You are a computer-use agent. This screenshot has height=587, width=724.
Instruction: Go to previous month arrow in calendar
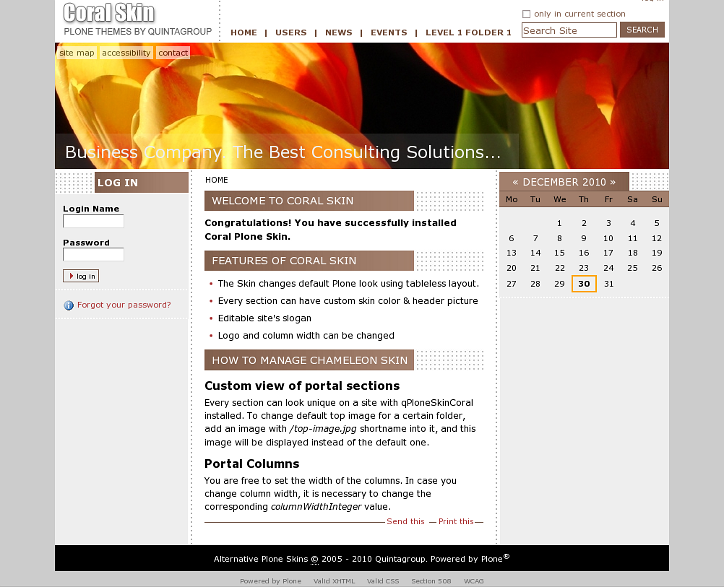515,182
